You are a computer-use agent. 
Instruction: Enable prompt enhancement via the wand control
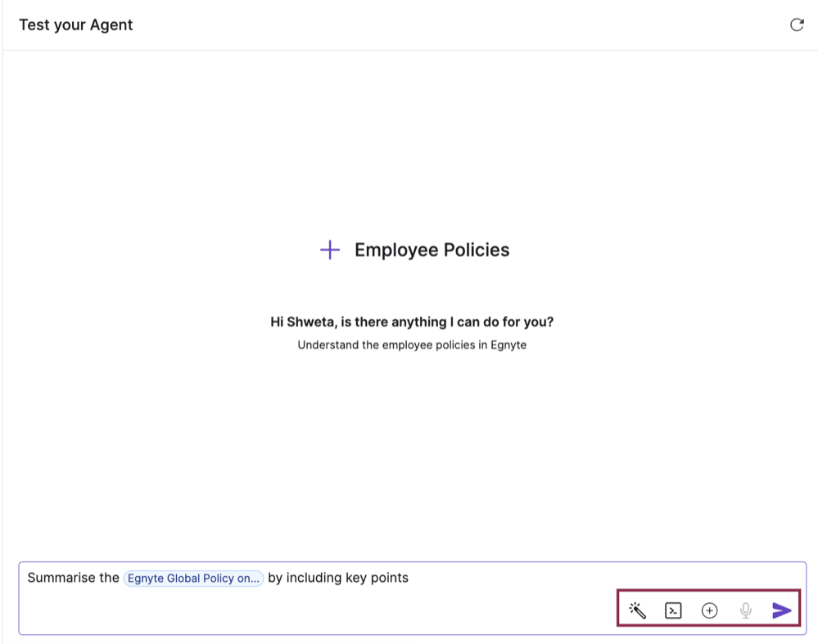click(637, 610)
